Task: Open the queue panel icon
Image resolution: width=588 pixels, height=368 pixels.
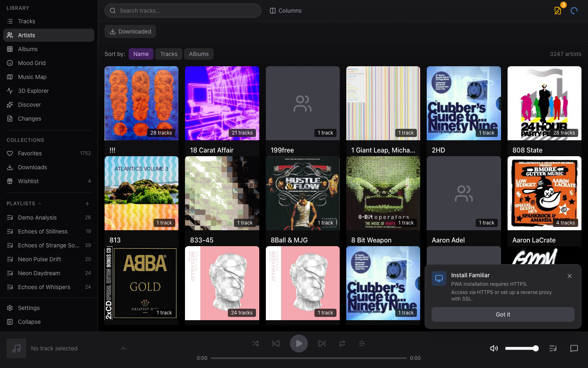Action: tap(553, 348)
